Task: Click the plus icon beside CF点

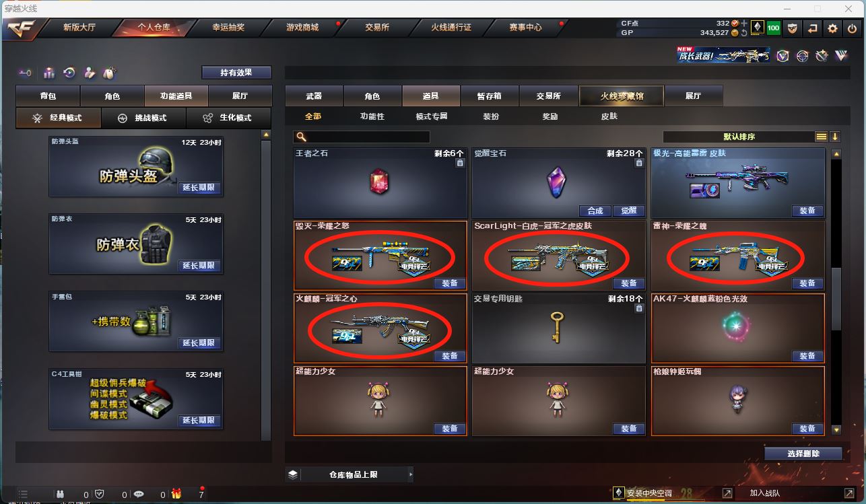Action: (744, 24)
